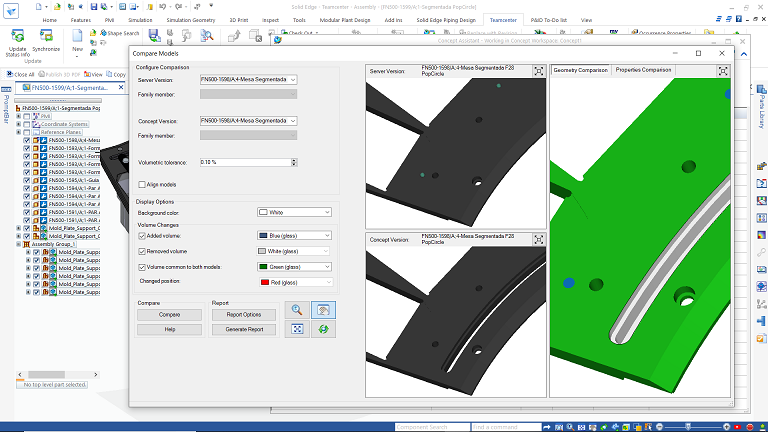Image resolution: width=768 pixels, height=432 pixels.
Task: Pick the Changed position red color selector
Action: pyautogui.click(x=294, y=282)
